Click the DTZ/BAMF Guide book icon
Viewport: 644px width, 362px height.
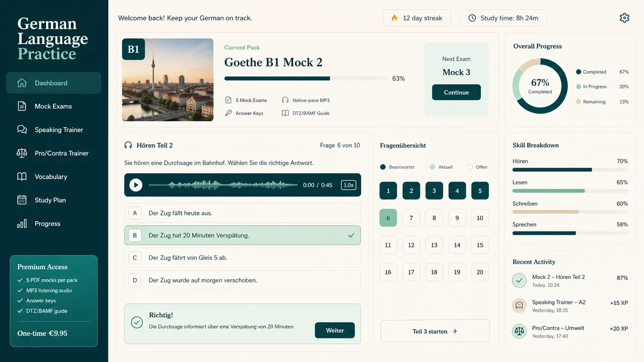pos(285,113)
